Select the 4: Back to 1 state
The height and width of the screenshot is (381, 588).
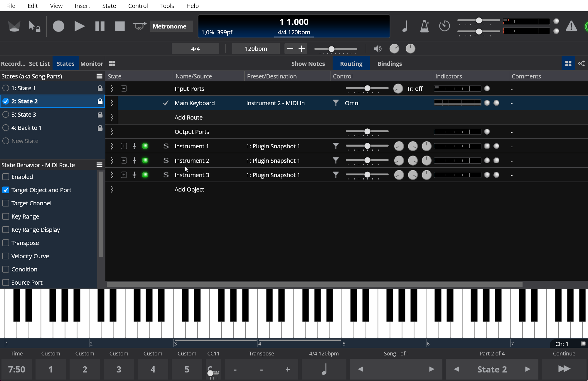coord(26,128)
